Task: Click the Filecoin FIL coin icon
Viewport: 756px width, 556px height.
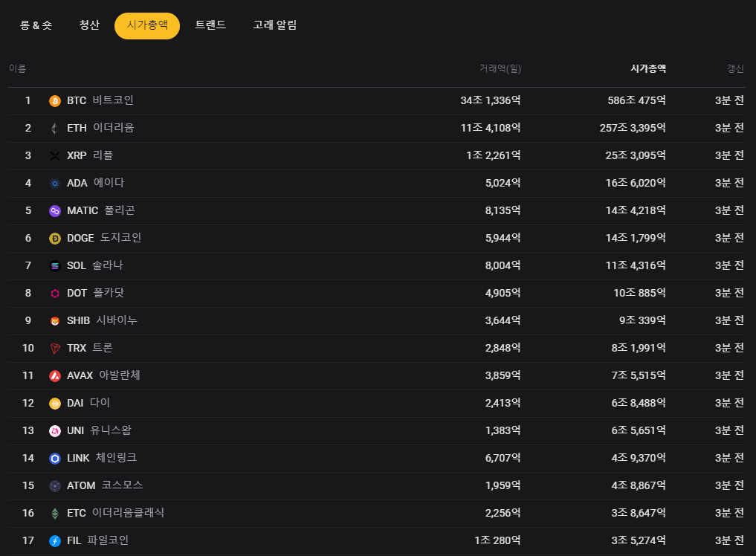Action: pyautogui.click(x=54, y=541)
